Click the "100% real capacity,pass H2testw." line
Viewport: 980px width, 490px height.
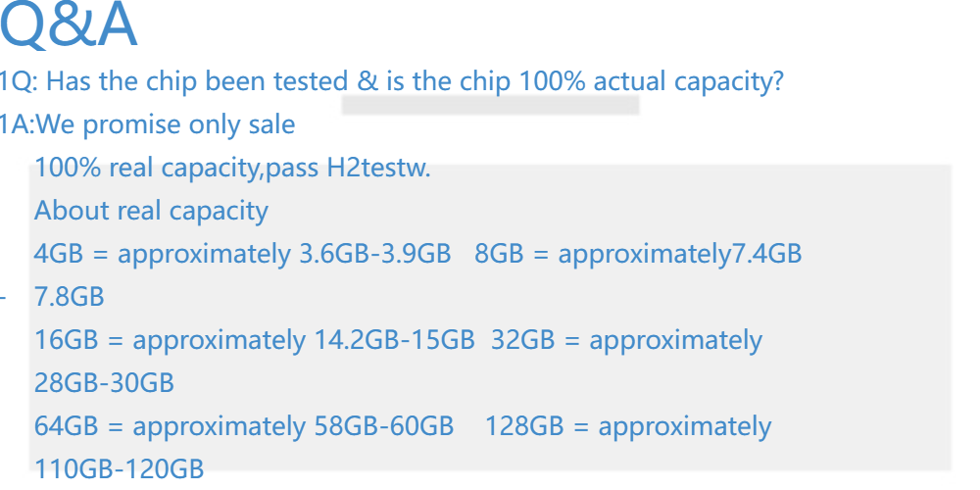tap(232, 168)
